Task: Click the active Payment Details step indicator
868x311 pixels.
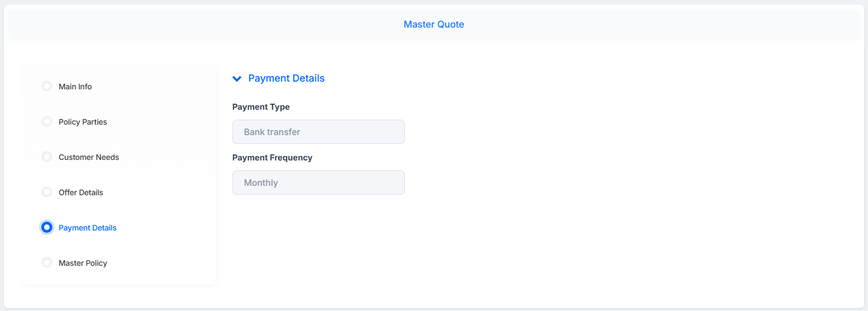Action: coord(47,227)
